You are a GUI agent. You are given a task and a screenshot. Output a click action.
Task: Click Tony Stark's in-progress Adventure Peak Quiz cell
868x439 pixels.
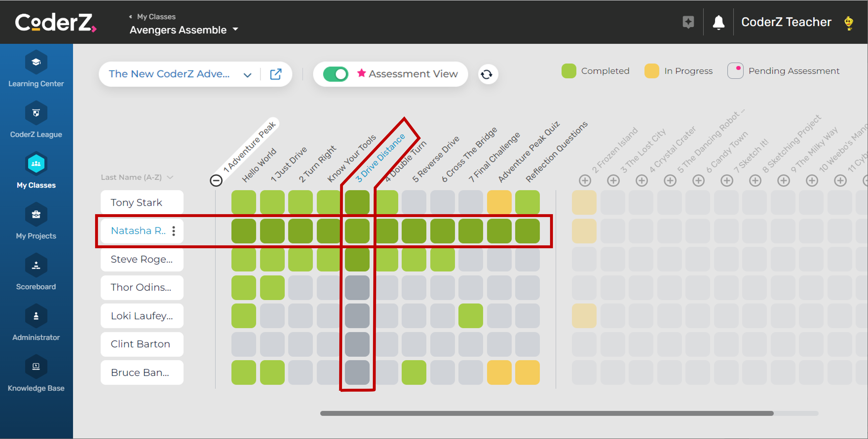point(499,202)
